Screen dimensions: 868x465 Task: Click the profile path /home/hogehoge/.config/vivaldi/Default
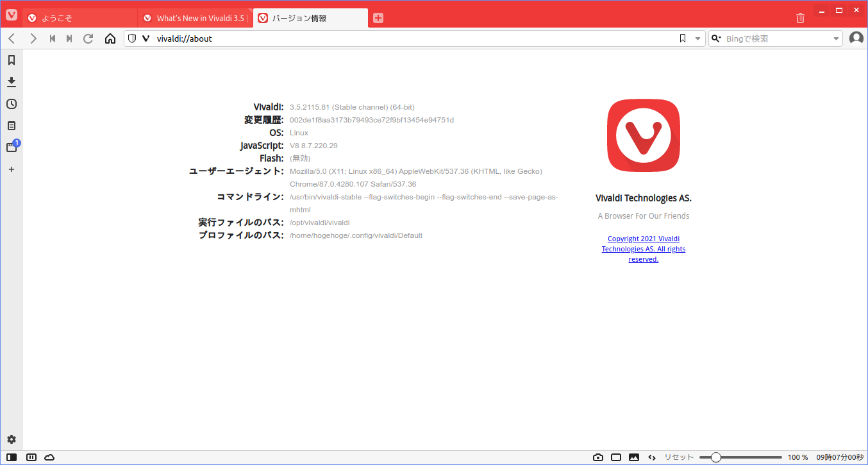(x=356, y=235)
